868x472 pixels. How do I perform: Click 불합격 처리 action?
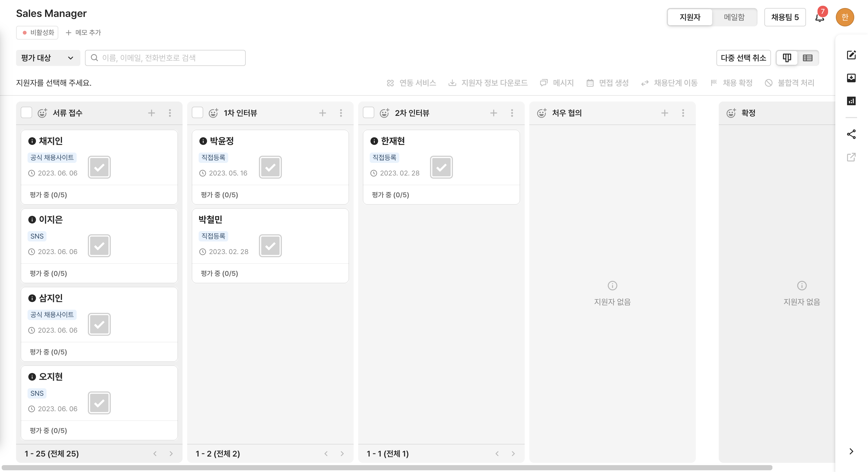pos(789,83)
